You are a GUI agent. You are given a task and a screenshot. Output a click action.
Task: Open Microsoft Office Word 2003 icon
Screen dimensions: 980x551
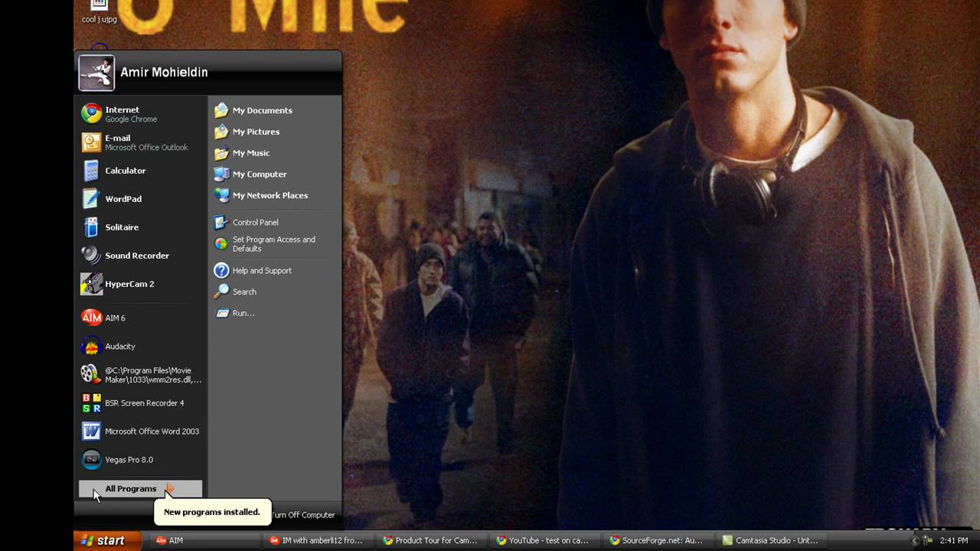click(91, 431)
